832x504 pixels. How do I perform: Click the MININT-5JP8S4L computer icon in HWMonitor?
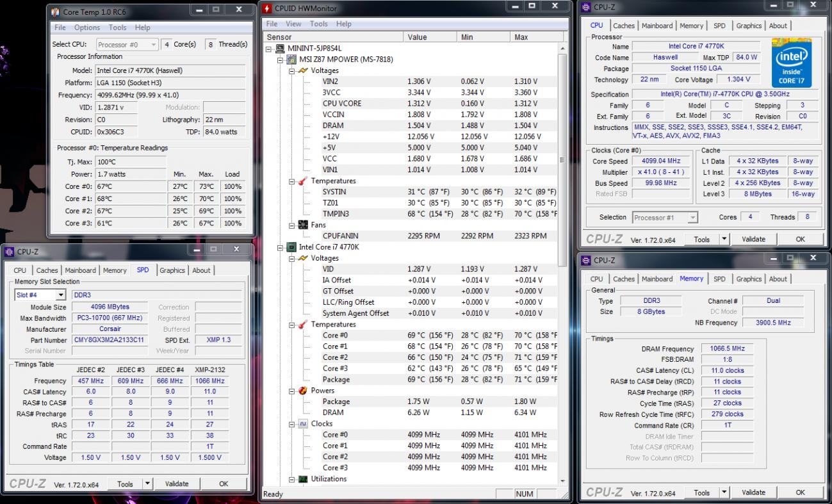[x=280, y=48]
